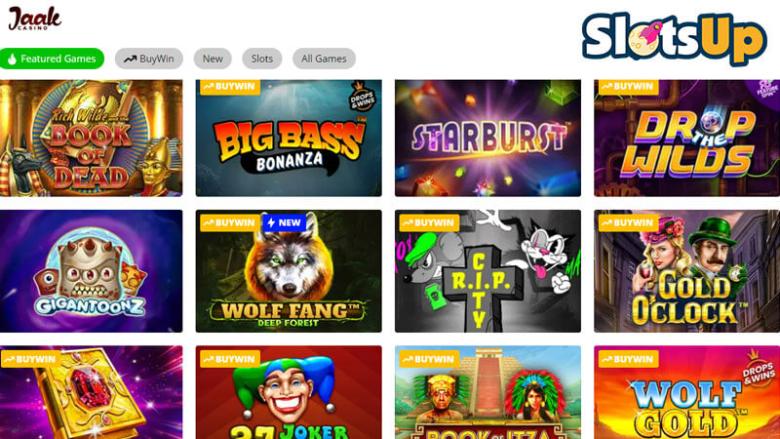Select Wolf Fang Deep Forest game

[289, 271]
